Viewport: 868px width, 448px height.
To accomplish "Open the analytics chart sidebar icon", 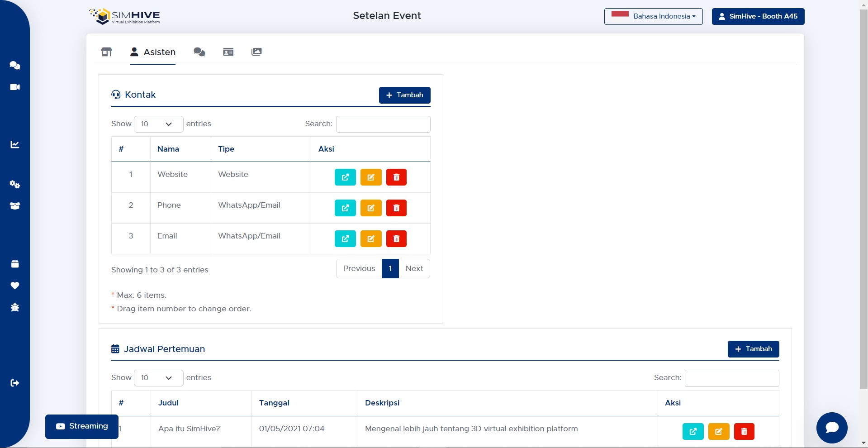I will [x=15, y=144].
